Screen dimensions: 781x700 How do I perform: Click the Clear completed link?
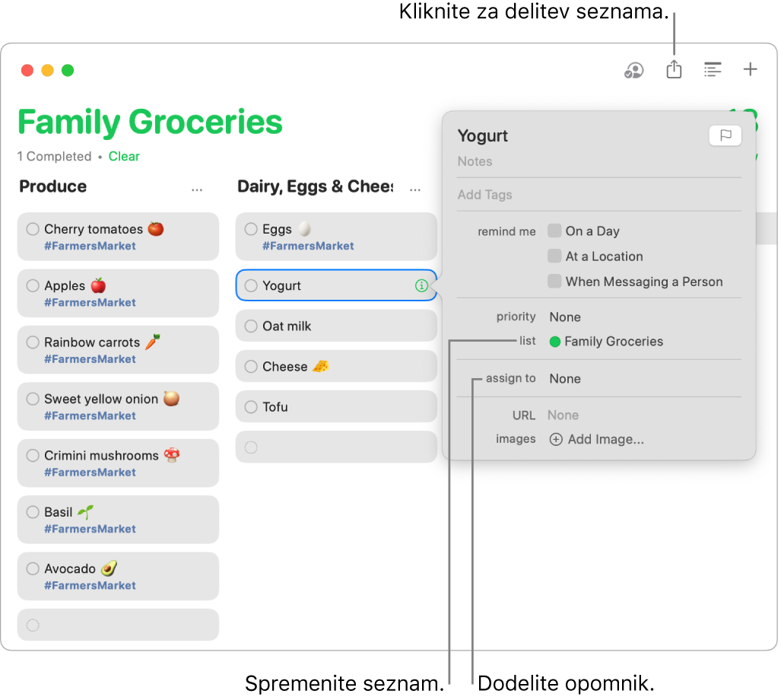tap(124, 157)
